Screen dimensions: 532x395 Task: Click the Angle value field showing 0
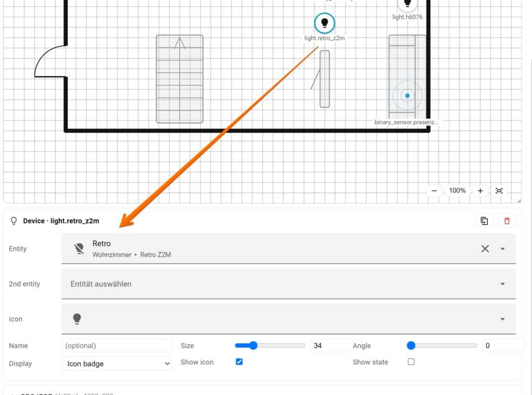[x=503, y=346]
